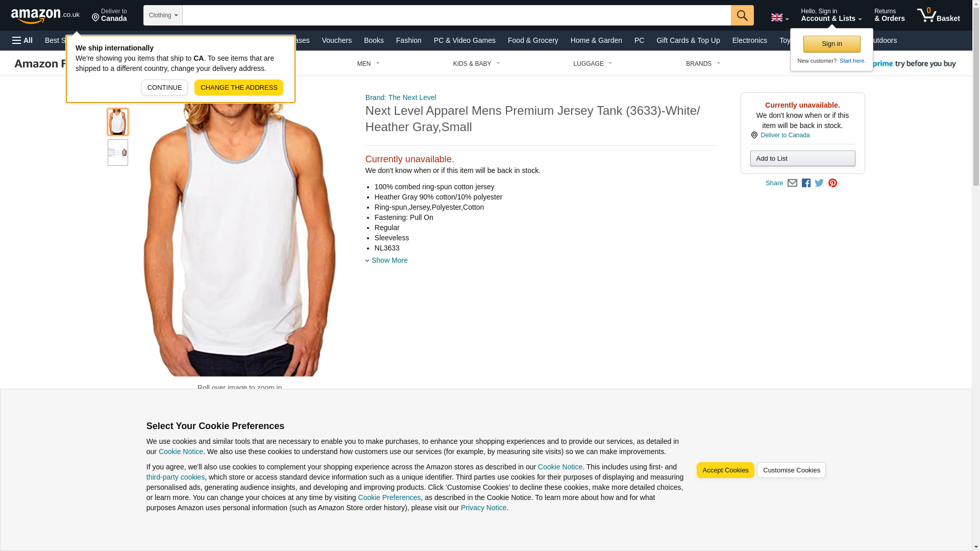Viewport: 980px width, 551px height.
Task: Click the search magnifier button
Action: point(742,15)
